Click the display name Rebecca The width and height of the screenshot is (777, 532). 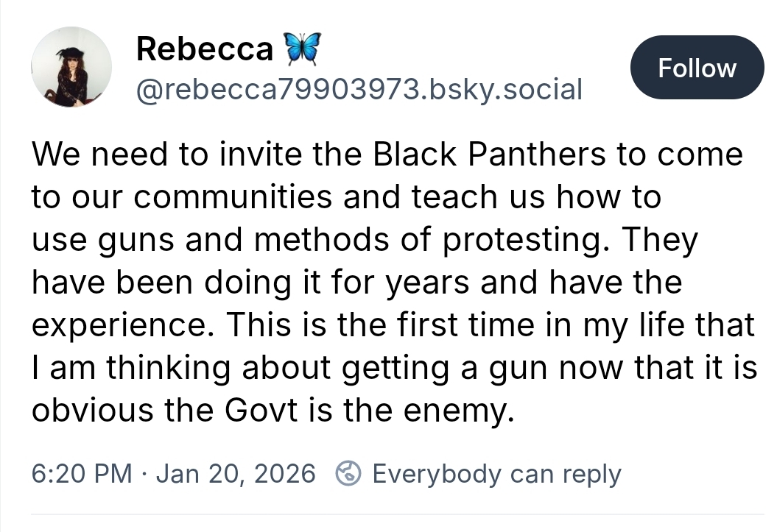click(204, 49)
